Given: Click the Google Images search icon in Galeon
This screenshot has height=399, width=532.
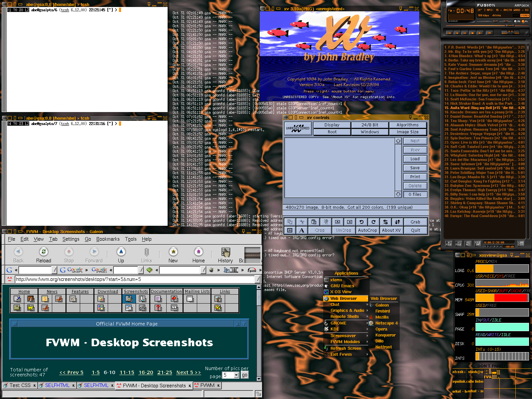Looking at the screenshot, I should pos(99,270).
